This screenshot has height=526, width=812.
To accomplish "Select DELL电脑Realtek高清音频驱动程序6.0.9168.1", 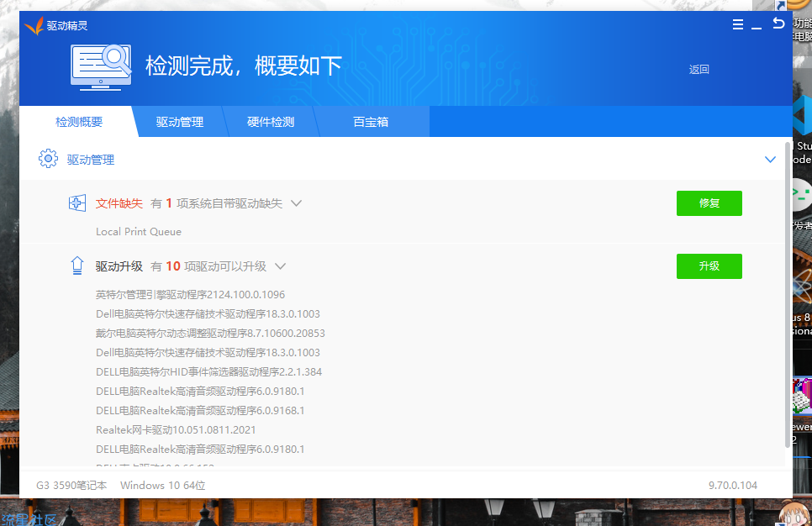I will click(200, 411).
